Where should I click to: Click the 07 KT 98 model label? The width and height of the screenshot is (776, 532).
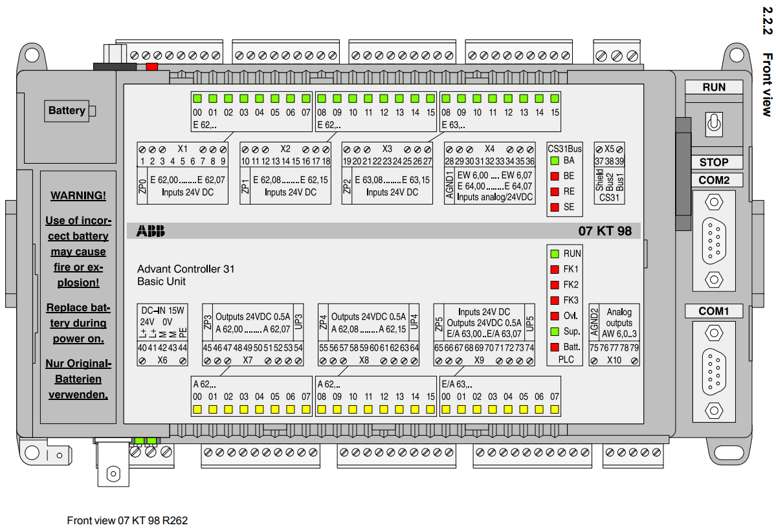604,231
